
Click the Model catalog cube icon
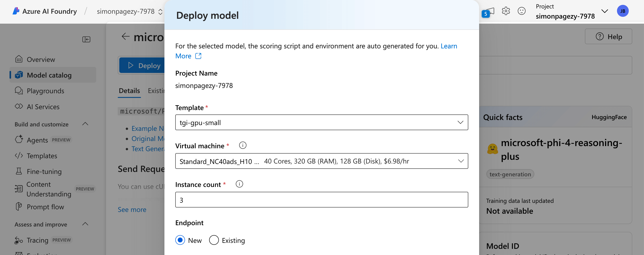coord(19,75)
